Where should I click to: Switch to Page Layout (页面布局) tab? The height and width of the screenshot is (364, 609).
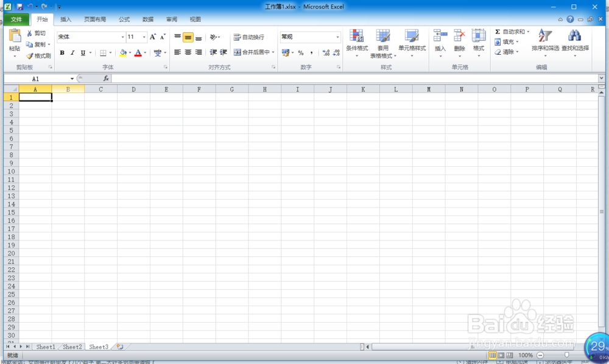point(95,19)
